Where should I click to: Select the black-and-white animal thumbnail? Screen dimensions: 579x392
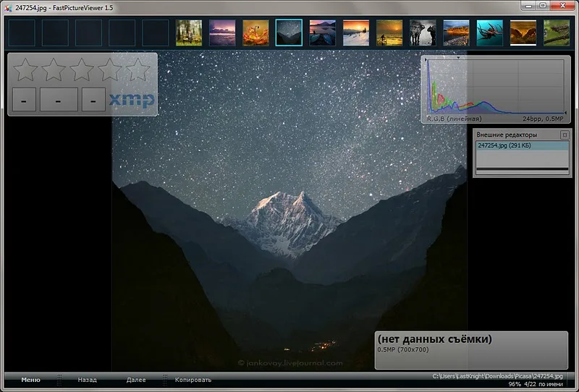[x=423, y=33]
